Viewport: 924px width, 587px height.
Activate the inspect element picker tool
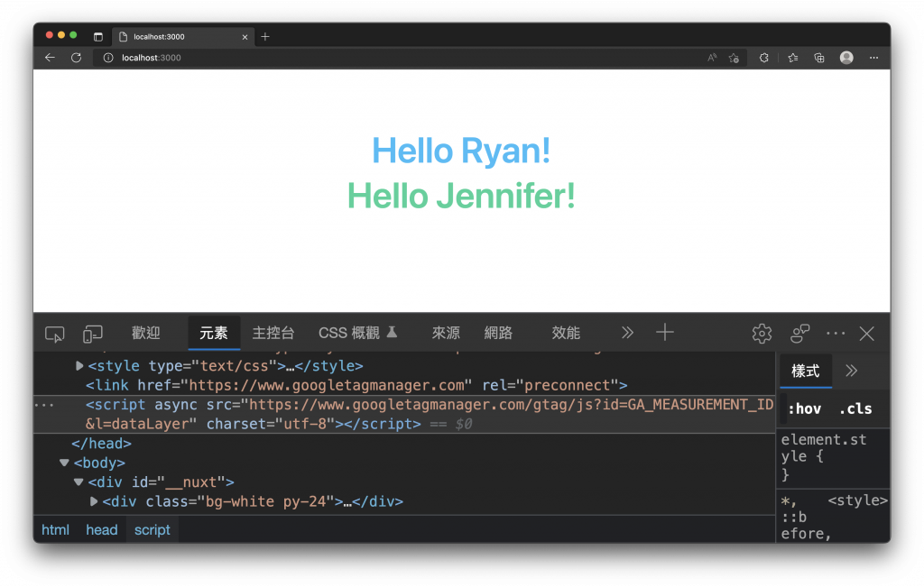coord(55,334)
